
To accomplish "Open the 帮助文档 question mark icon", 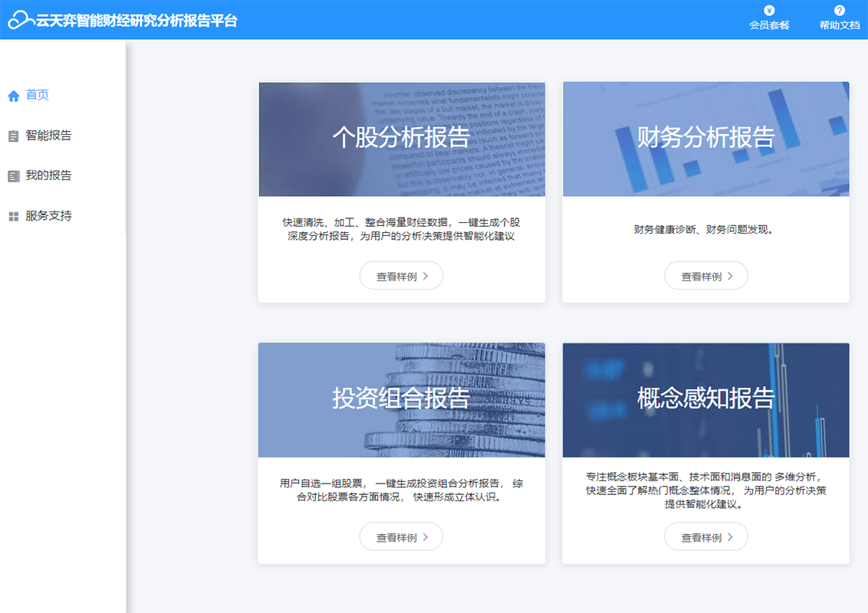I will point(840,11).
